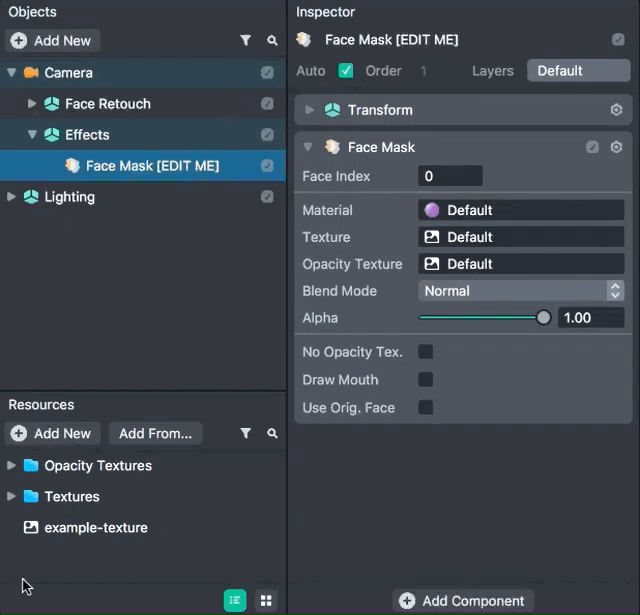Click the Objects panel filter icon

246,41
